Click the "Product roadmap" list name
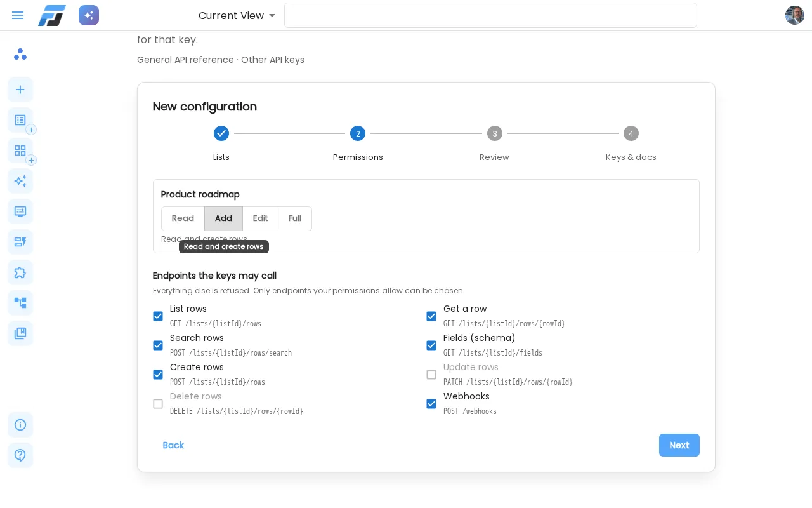The width and height of the screenshot is (812, 508). (200, 194)
